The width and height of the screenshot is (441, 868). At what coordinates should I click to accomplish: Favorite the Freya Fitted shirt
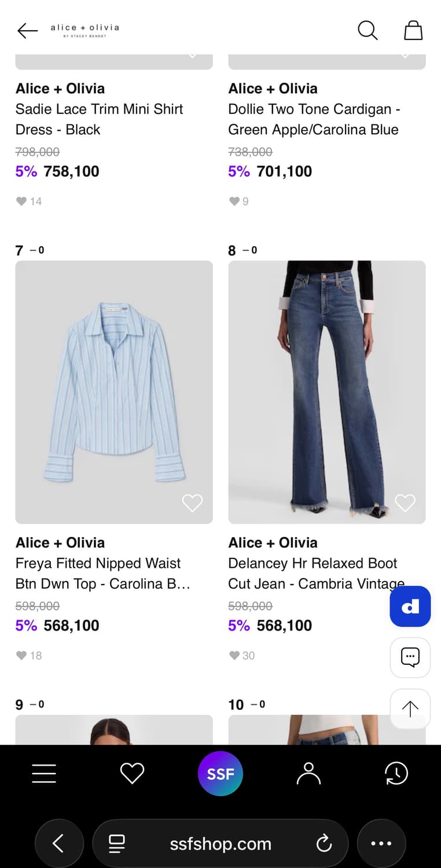pyautogui.click(x=192, y=503)
